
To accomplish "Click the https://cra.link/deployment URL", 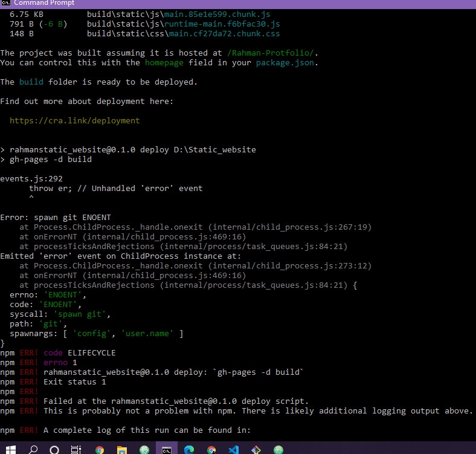I will [75, 121].
